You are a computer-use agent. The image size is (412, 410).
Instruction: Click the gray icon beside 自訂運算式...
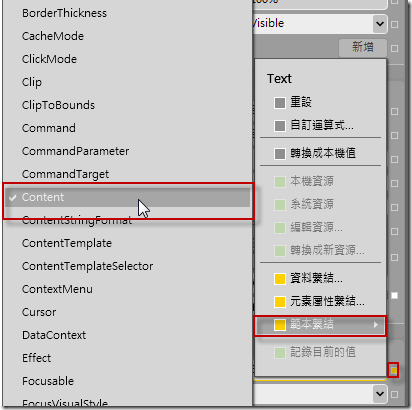280,126
